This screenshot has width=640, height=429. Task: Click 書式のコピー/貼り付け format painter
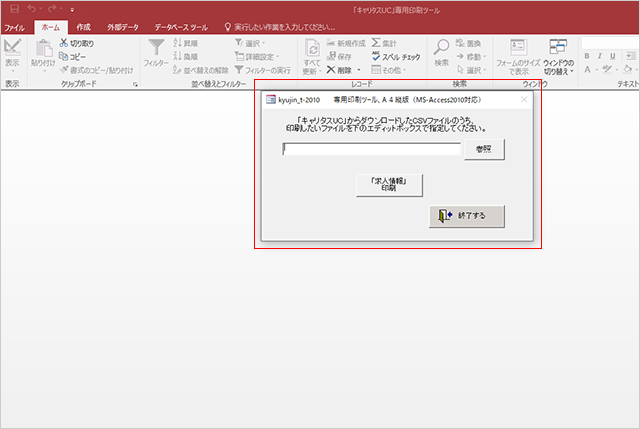(96, 70)
